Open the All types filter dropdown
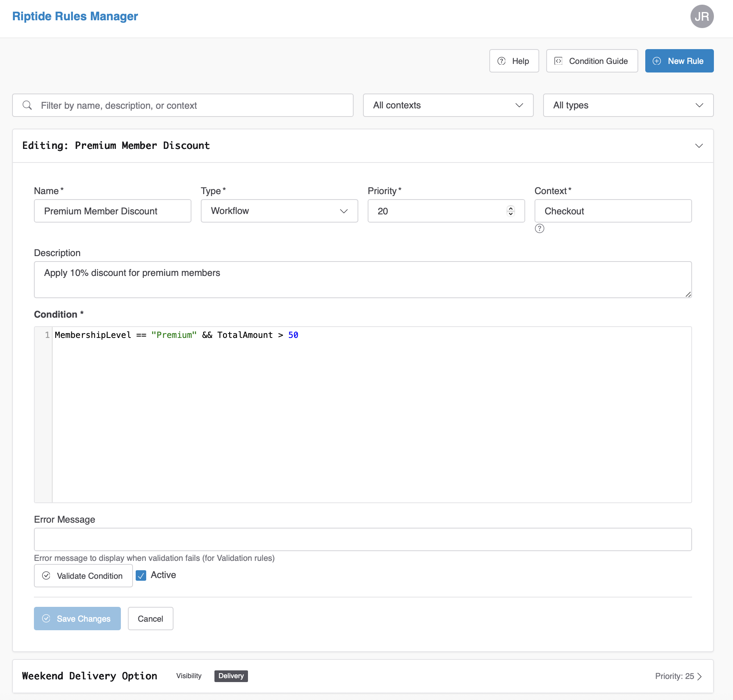This screenshot has height=700, width=733. pyautogui.click(x=628, y=105)
